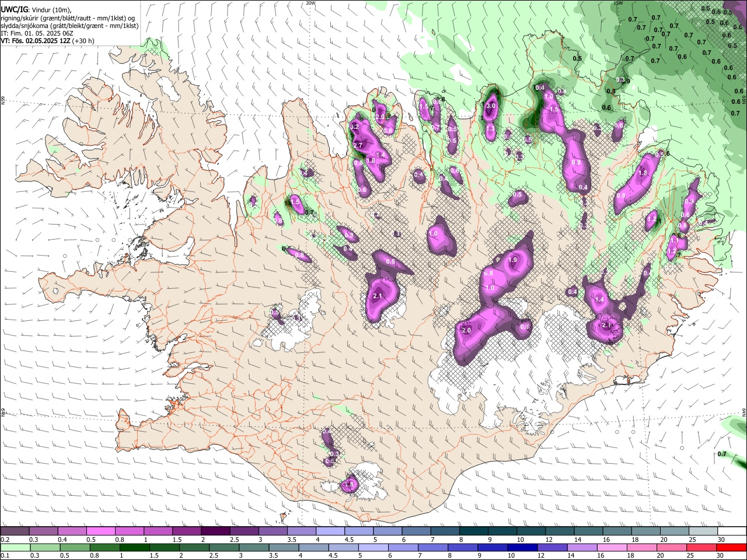The image size is (747, 560).
Task: Select the initial time 'IT: Fim. 01. 05. 2025 06Z'
Action: (x=37, y=33)
